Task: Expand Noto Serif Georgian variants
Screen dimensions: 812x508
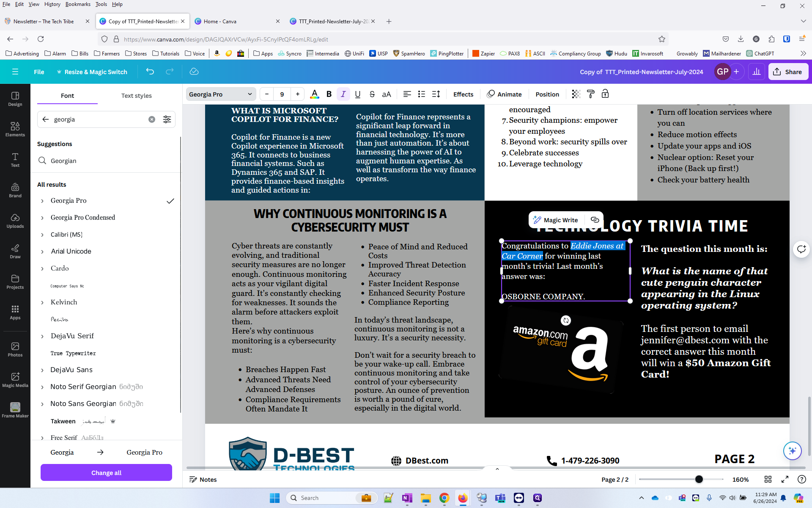Action: [42, 387]
